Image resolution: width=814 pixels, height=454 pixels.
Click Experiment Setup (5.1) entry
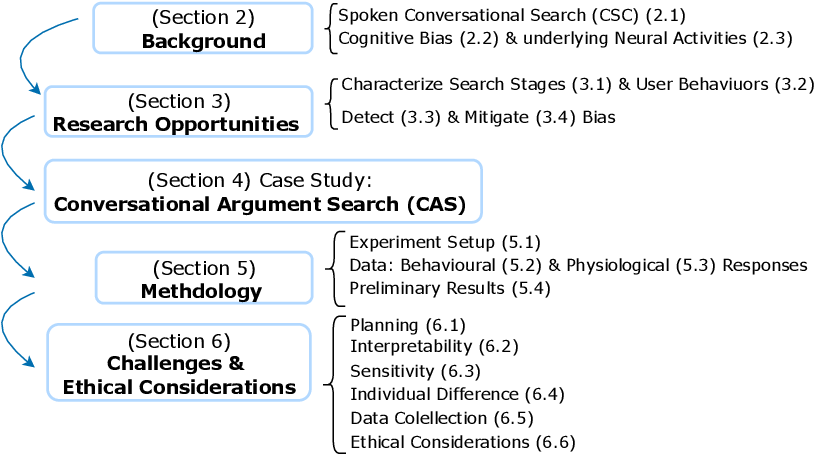point(445,242)
